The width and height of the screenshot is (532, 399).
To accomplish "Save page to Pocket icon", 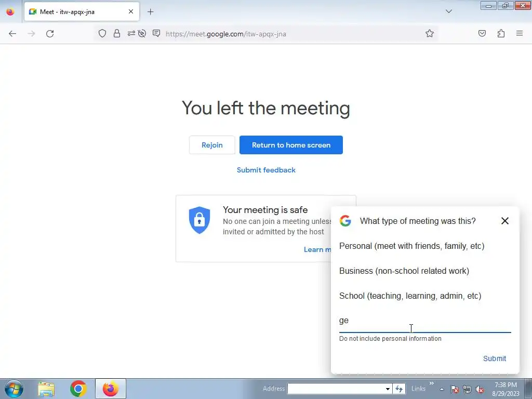I will 482,33.
